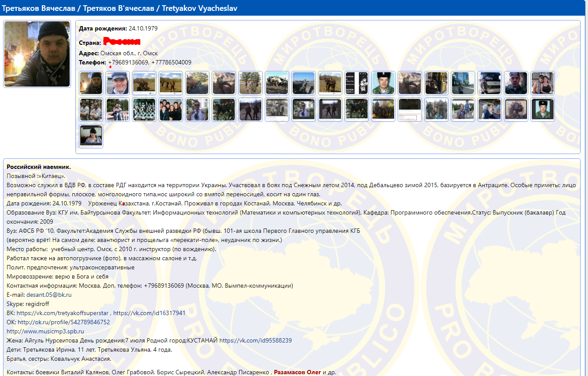Click the Российский наемник heading
Screen dimensions: 588x376
coord(39,167)
